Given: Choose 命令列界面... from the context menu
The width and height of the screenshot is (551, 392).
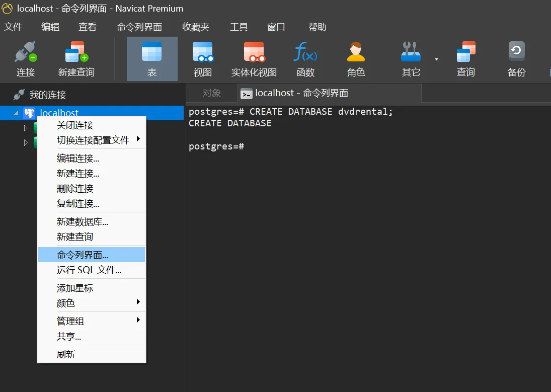Looking at the screenshot, I should point(83,255).
